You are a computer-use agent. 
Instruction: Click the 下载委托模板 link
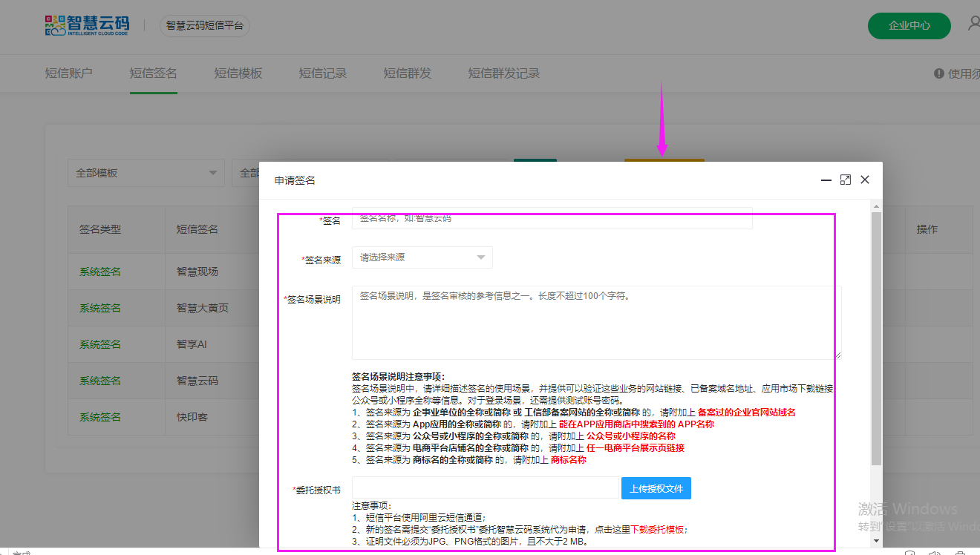(658, 530)
